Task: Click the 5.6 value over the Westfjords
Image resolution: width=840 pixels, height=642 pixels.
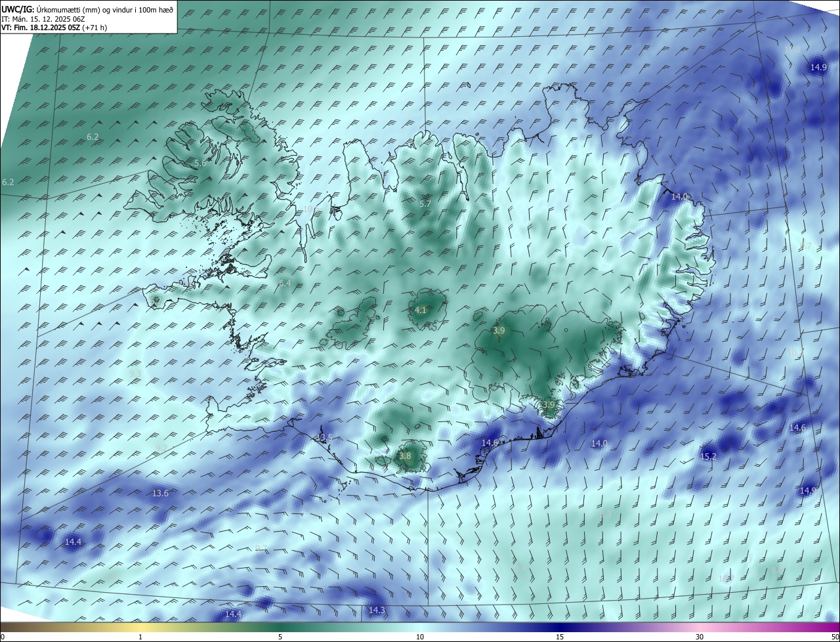Action: 200,163
